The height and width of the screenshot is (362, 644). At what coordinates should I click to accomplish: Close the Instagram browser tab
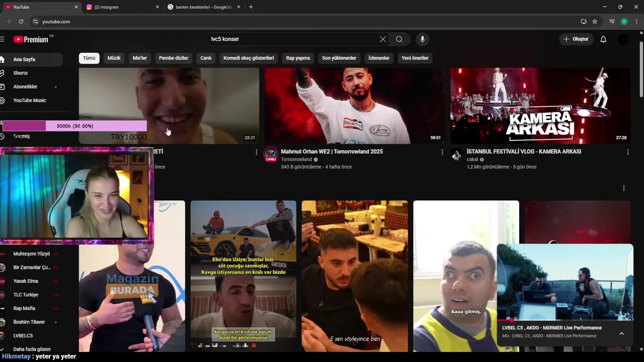click(x=157, y=7)
